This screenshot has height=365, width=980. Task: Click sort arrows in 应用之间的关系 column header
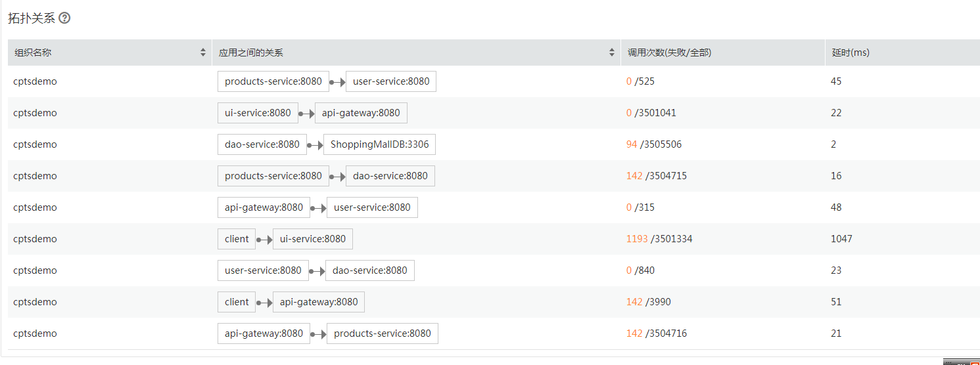coord(612,53)
